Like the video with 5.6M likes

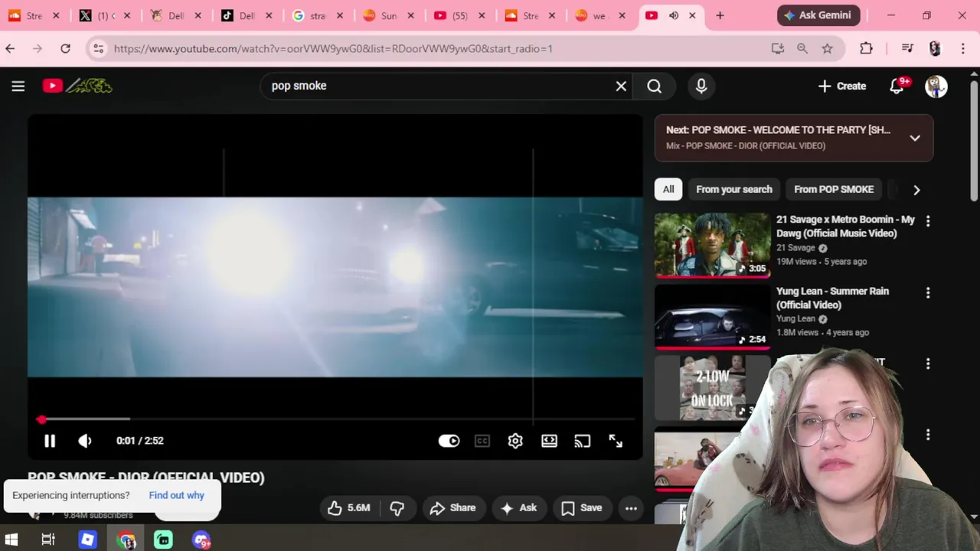point(348,508)
